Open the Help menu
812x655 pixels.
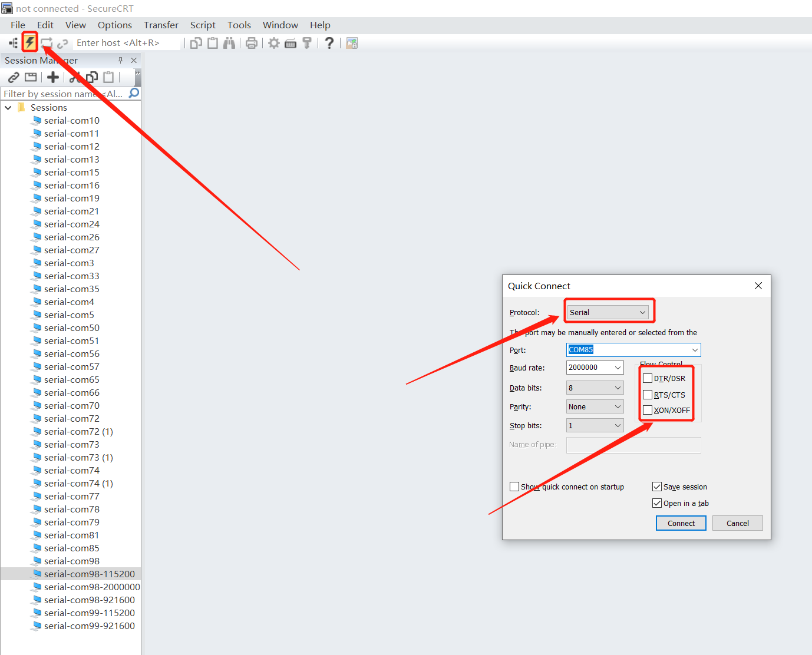(x=320, y=25)
